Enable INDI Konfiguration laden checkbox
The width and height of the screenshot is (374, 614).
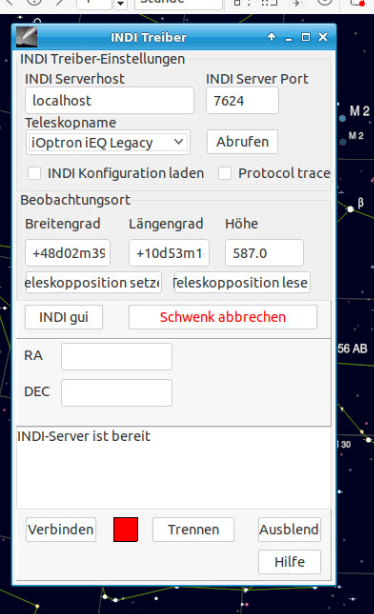point(34,173)
